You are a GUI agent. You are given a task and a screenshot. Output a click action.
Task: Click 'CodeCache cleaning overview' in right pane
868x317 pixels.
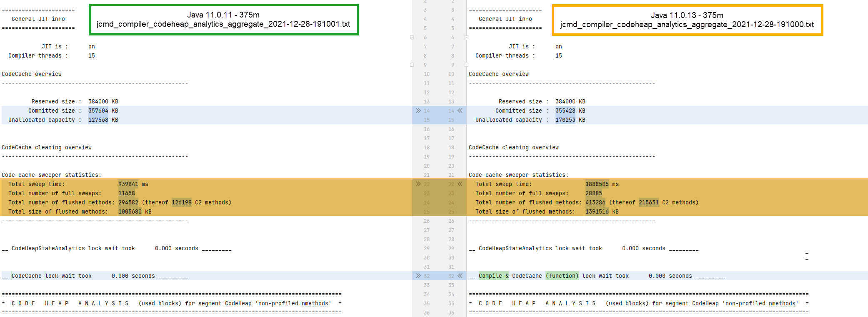pyautogui.click(x=514, y=147)
